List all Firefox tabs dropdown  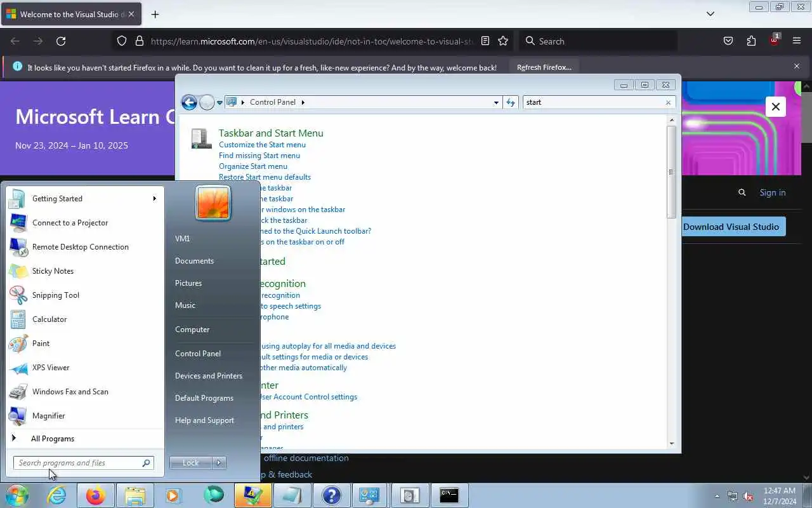[x=710, y=14]
